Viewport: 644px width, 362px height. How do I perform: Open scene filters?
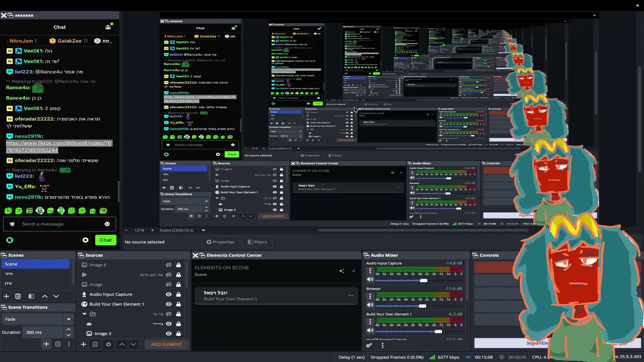pos(31,296)
